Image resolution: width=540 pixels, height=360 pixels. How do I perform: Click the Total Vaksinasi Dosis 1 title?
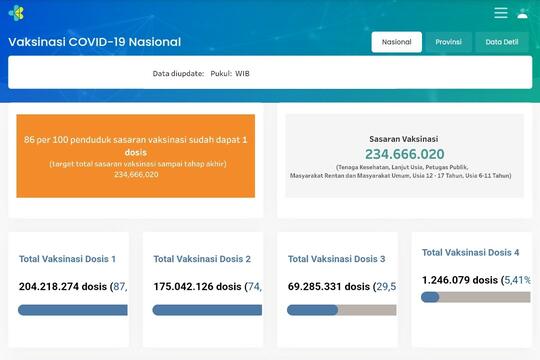click(x=67, y=259)
